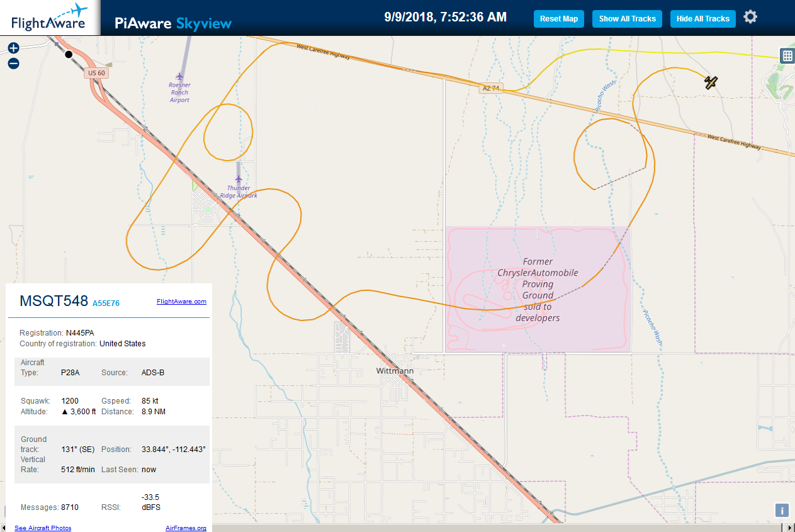Click the ground track value 131° (SE)

click(x=78, y=450)
